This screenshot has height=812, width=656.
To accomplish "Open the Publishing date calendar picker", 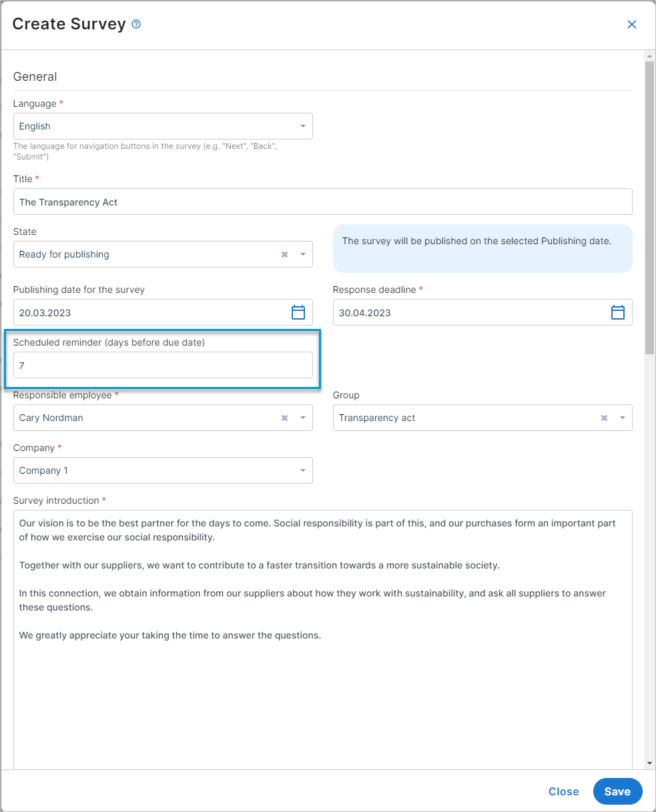I will pos(298,312).
